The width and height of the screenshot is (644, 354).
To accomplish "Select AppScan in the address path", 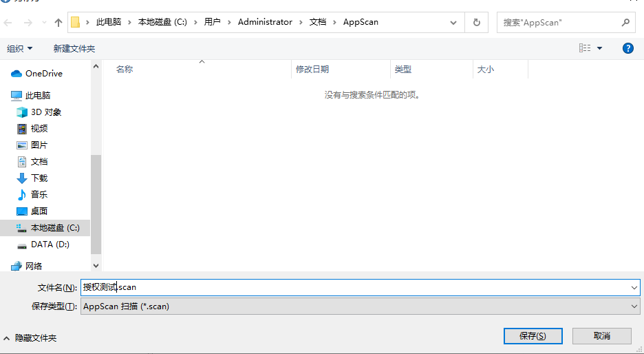I will 361,22.
